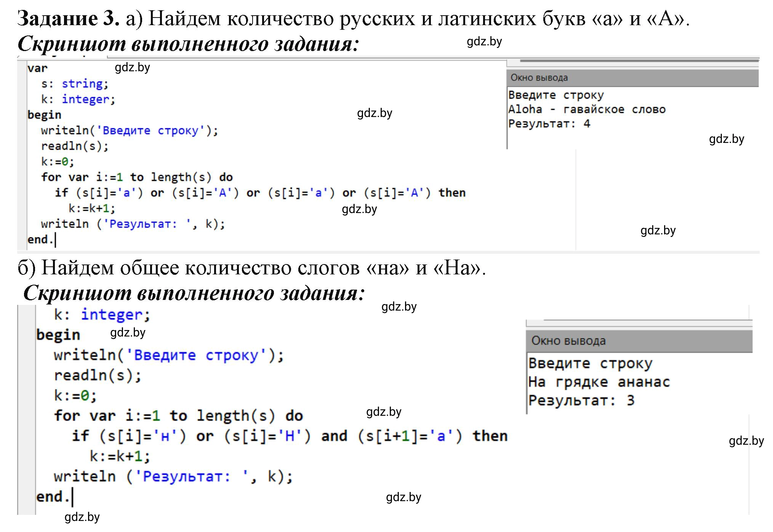Click 'k: integer;' line in the second editor
The width and height of the screenshot is (773, 532).
point(102,315)
